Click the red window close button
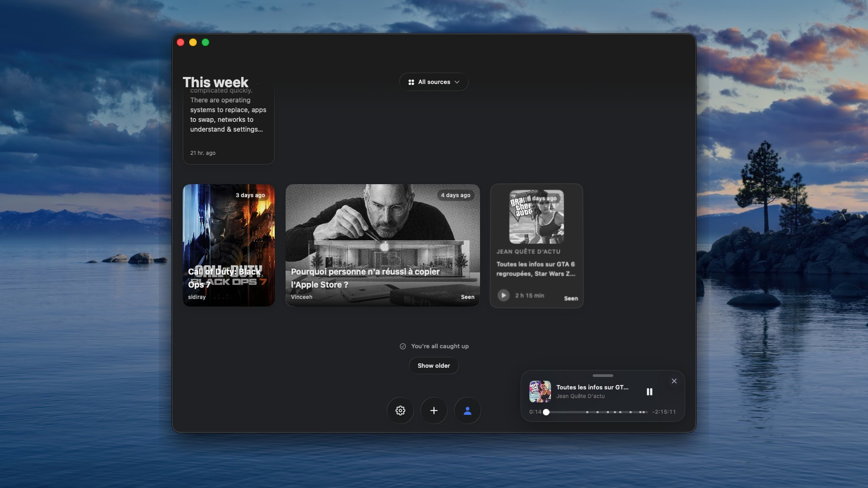Viewport: 868px width, 488px height. [181, 42]
